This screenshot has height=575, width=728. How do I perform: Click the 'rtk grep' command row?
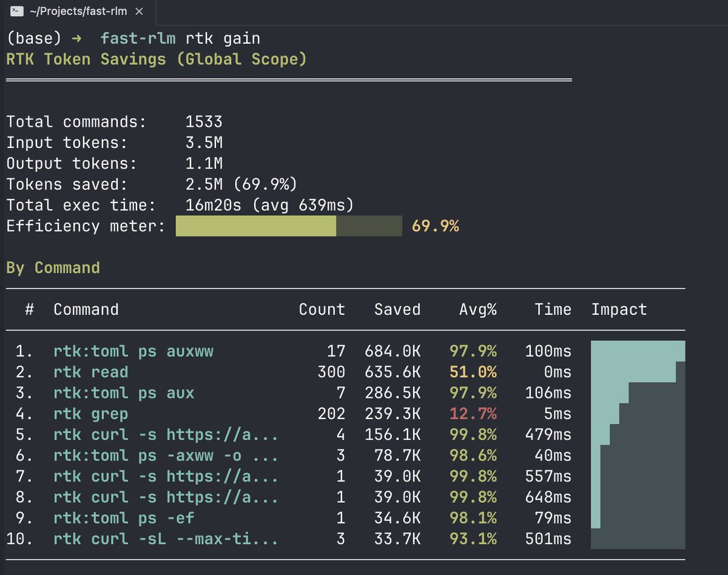91,414
